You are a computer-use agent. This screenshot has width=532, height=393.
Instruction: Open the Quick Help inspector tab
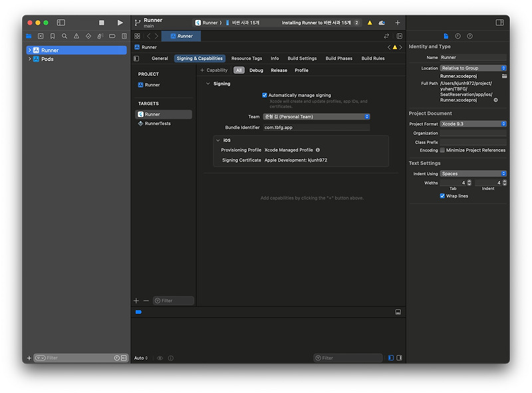(x=470, y=36)
